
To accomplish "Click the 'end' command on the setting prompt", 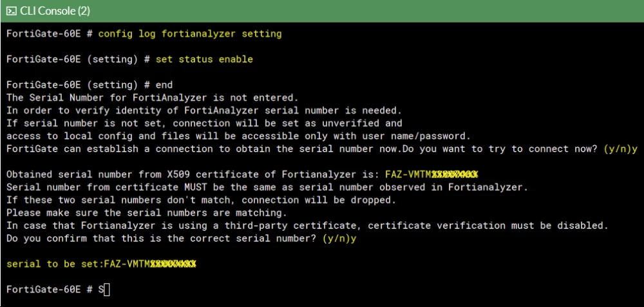I will [x=164, y=85].
